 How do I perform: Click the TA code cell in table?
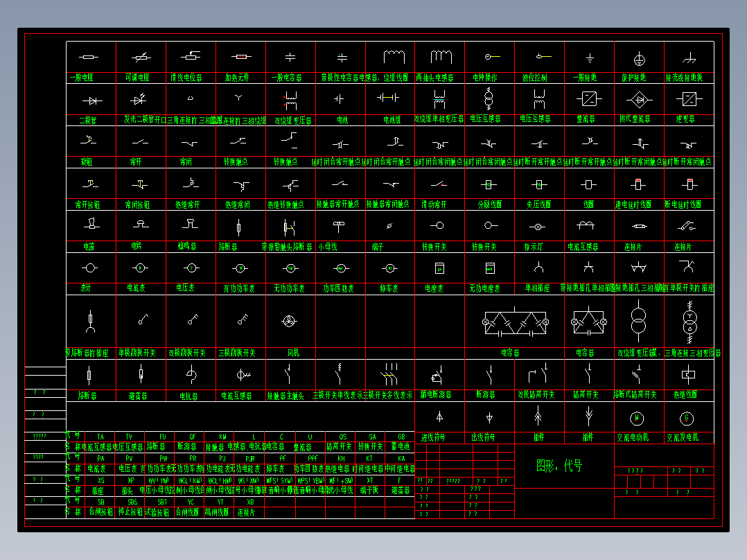tap(100, 437)
